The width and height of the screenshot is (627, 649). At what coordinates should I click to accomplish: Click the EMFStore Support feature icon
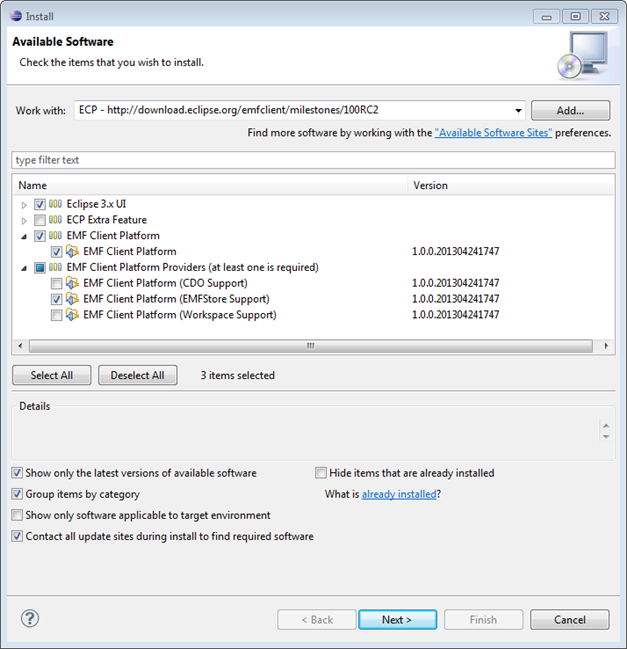point(72,298)
